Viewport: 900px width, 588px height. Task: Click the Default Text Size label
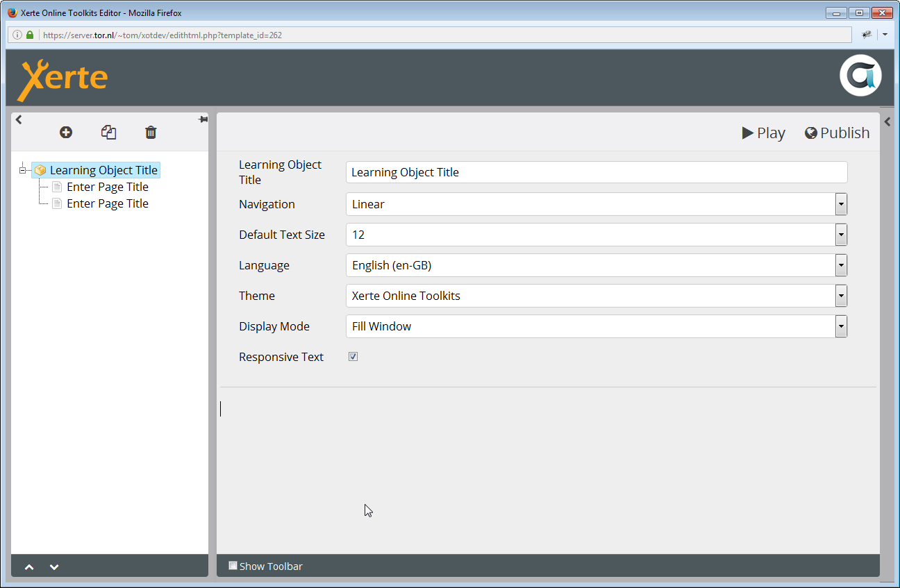click(282, 235)
